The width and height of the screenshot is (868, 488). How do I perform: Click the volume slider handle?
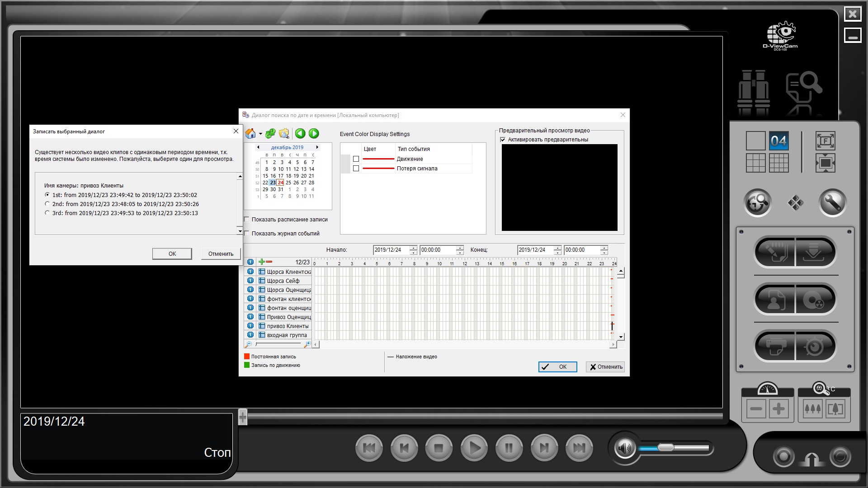point(665,447)
